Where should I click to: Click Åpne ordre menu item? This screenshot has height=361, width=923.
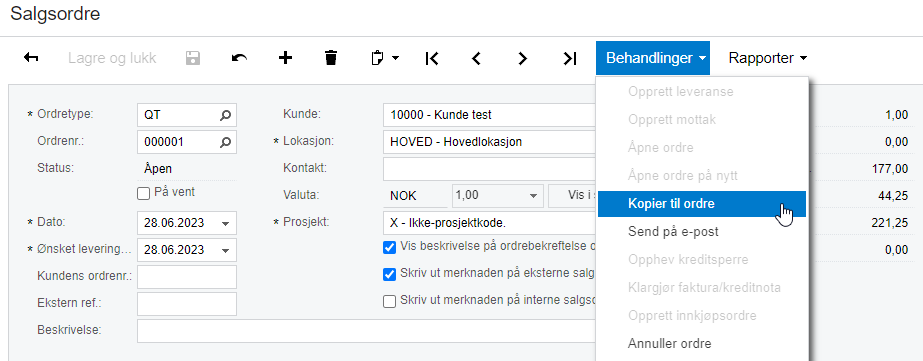point(702,147)
